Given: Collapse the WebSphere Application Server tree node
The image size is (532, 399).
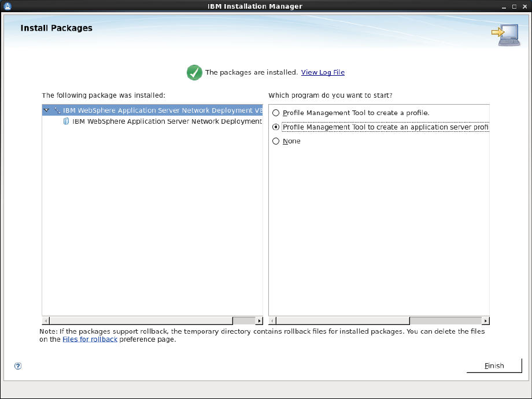Looking at the screenshot, I should (46, 110).
